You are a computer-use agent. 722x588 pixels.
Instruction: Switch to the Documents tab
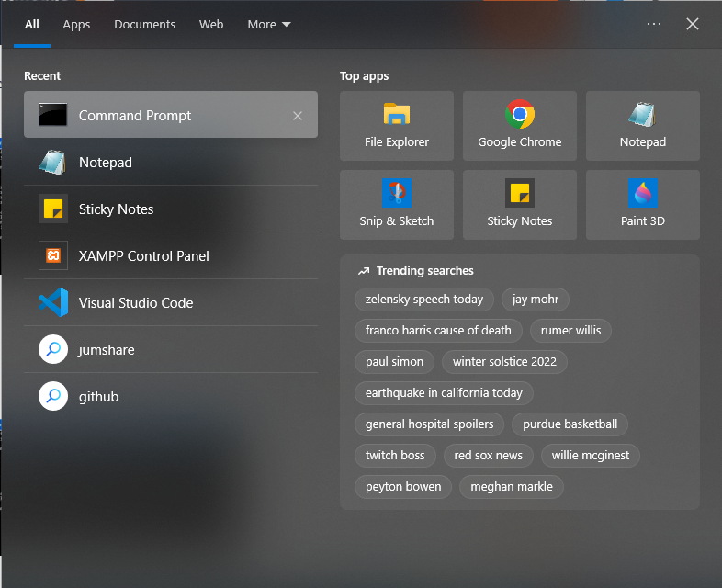coord(144,25)
